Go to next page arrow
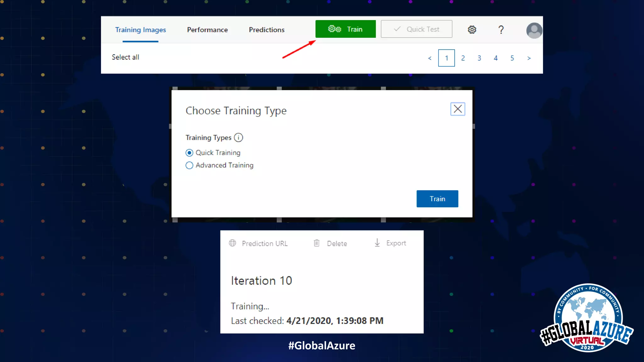644x362 pixels. click(x=529, y=58)
